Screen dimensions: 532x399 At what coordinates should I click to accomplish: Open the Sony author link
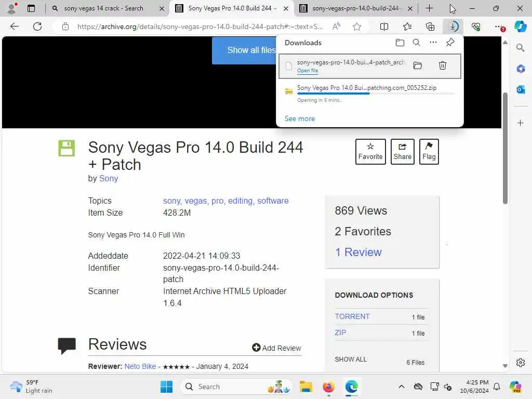click(x=109, y=179)
